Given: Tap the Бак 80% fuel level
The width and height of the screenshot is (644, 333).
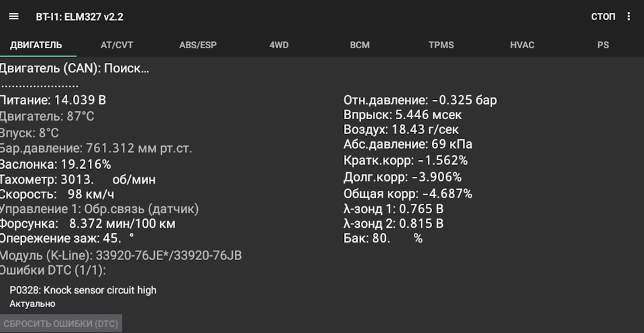Looking at the screenshot, I should tap(382, 239).
